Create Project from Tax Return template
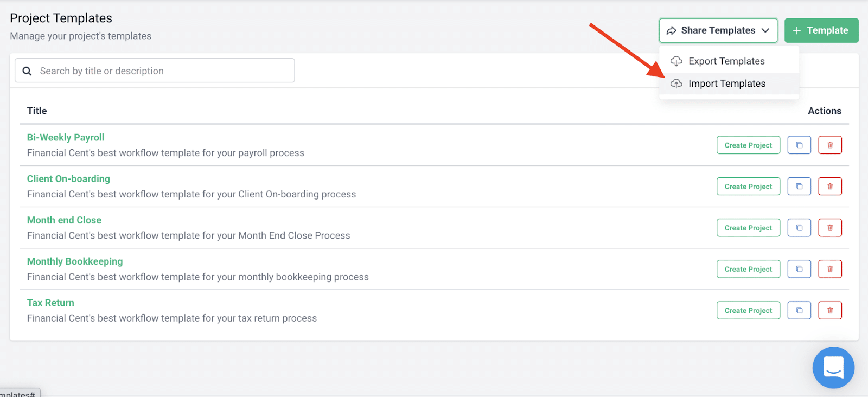The width and height of the screenshot is (868, 397). [748, 310]
